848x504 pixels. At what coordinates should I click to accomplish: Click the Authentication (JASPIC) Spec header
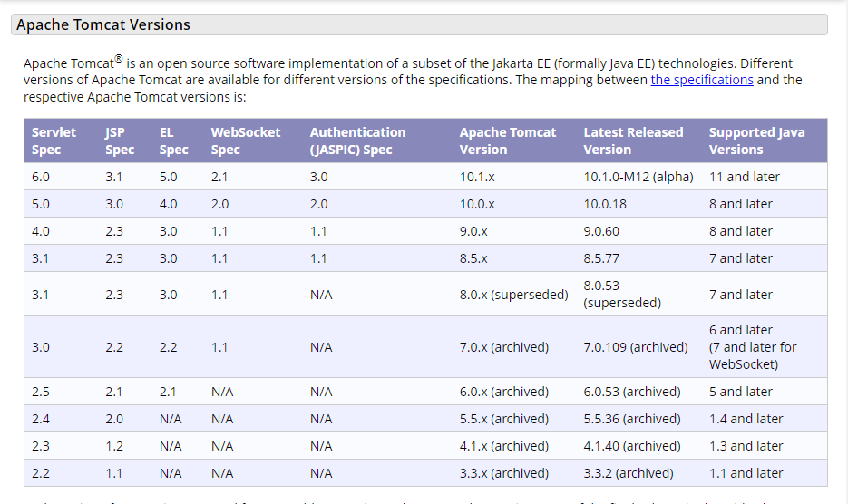pyautogui.click(x=357, y=141)
